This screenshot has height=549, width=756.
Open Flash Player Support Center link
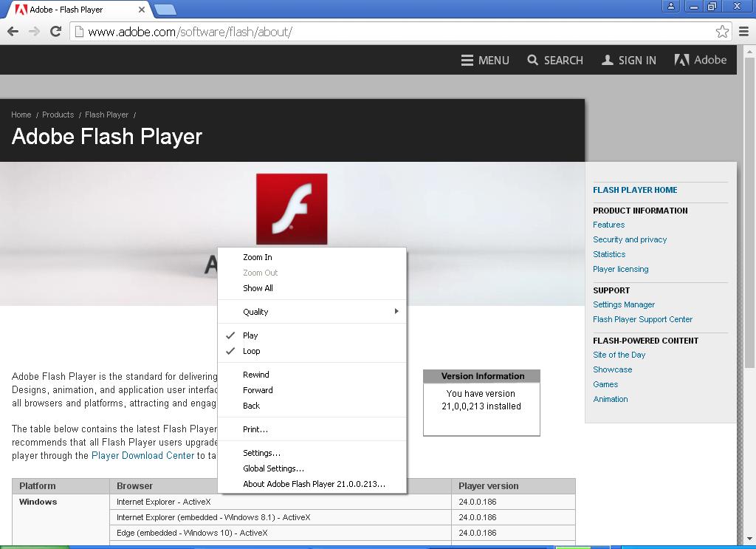(x=643, y=319)
